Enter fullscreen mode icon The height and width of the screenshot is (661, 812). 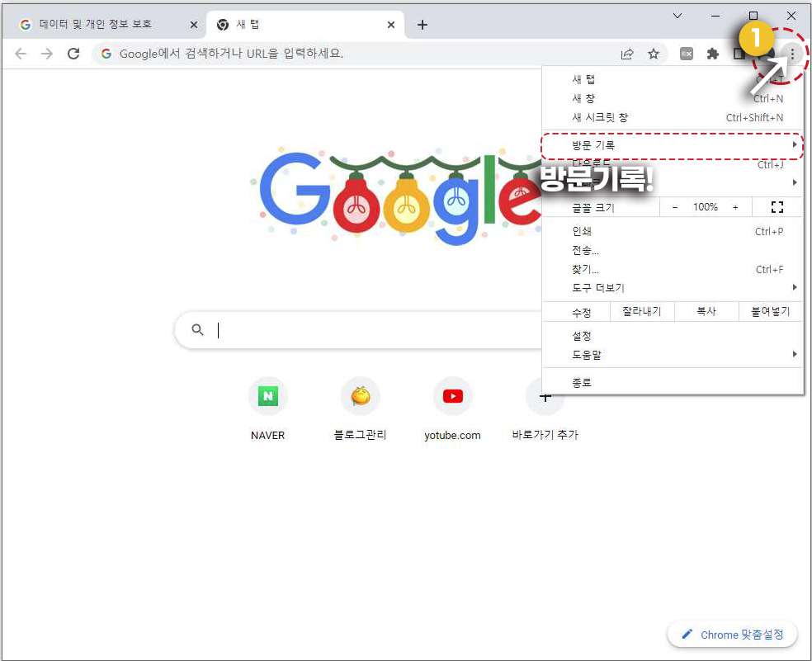[x=777, y=207]
